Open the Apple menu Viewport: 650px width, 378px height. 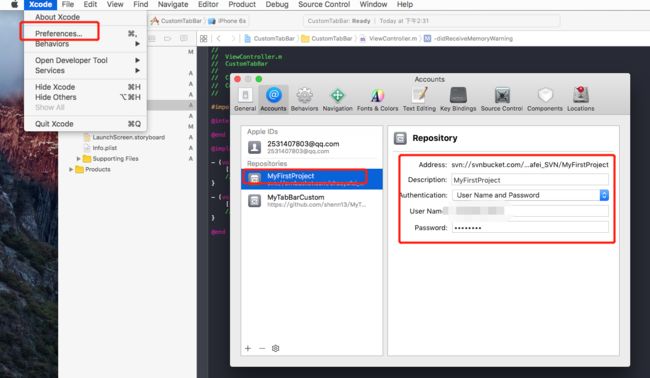15,5
